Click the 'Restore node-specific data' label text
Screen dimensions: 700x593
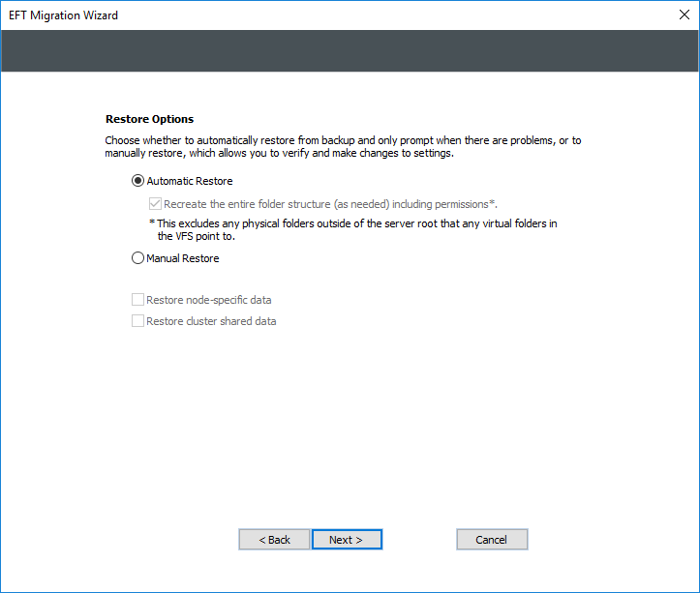[x=208, y=300]
